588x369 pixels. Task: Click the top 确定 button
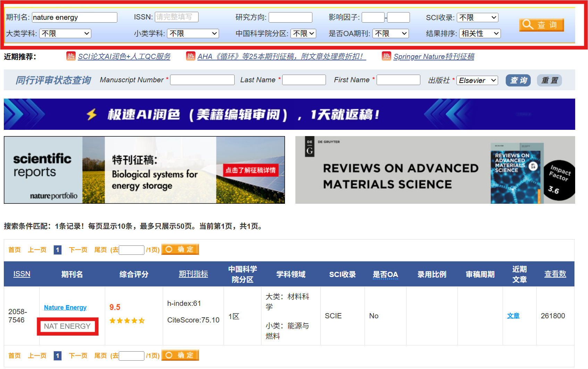[180, 249]
